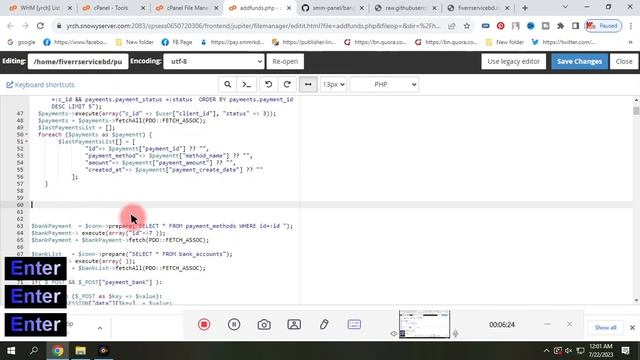Image resolution: width=640 pixels, height=360 pixels.
Task: Click the editing file path field
Action: coord(78,62)
